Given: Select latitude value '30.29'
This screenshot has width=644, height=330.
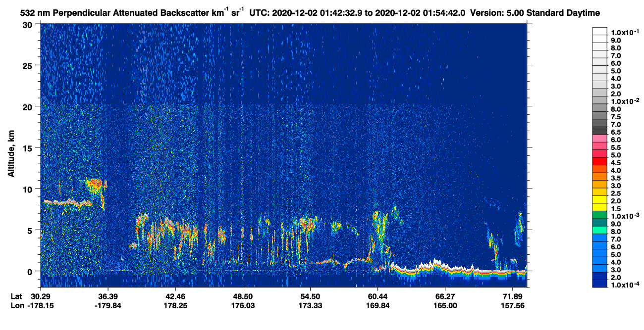Looking at the screenshot, I should pyautogui.click(x=40, y=296).
